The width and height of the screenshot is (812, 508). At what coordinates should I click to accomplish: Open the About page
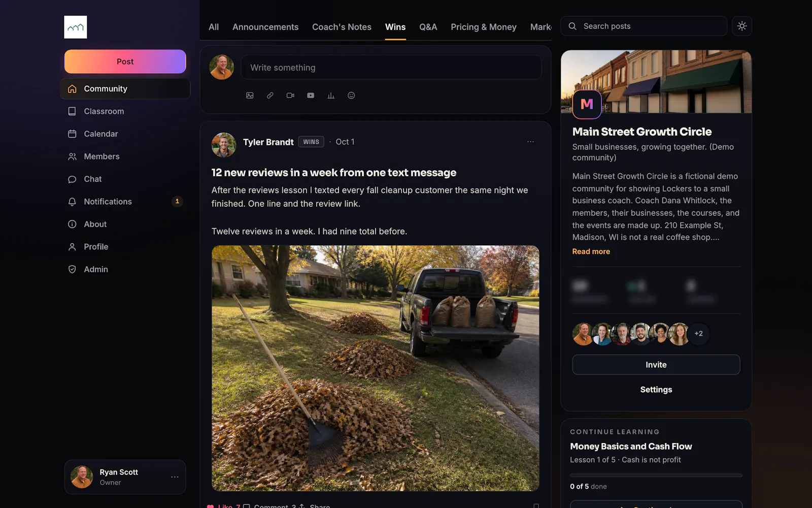click(x=125, y=224)
